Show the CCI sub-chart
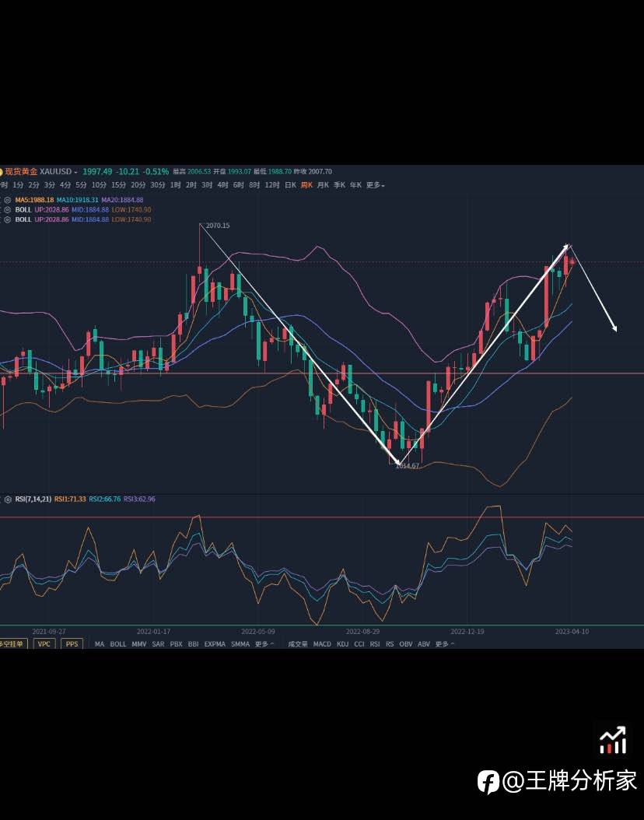 tap(359, 644)
